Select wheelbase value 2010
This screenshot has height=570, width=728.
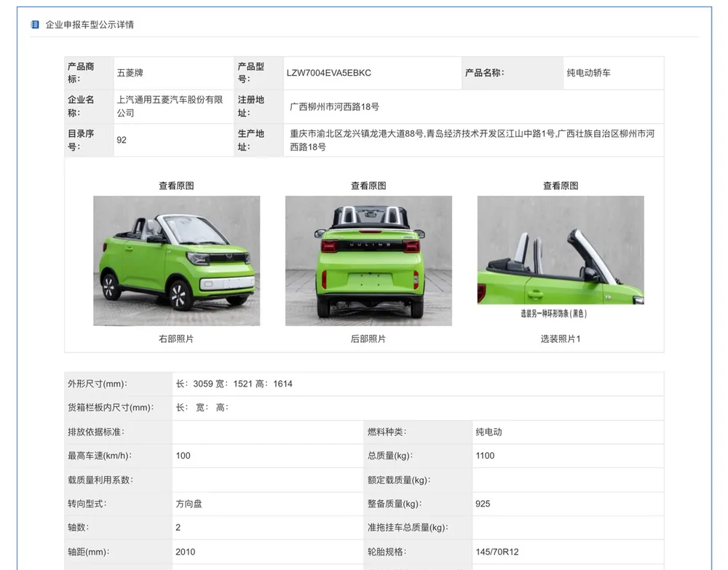tap(185, 552)
